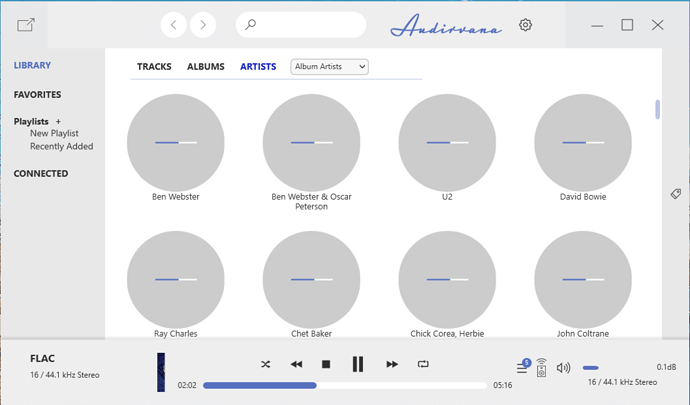Viewport: 690px width, 405px height.
Task: Select the Recently Added playlist
Action: pyautogui.click(x=62, y=146)
